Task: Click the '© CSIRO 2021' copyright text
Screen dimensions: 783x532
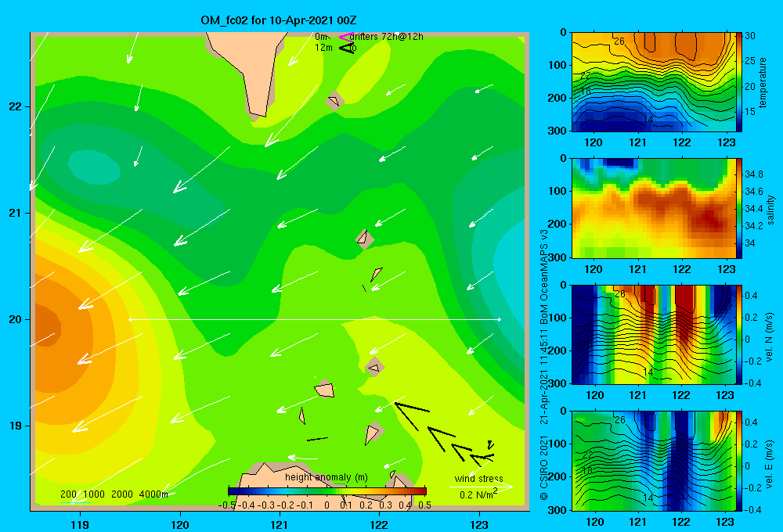Action: pyautogui.click(x=544, y=466)
